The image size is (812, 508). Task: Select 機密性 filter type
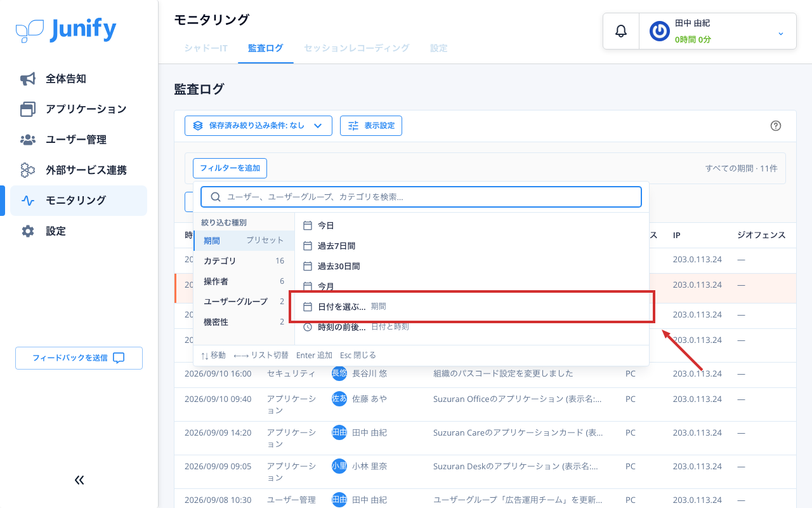pos(244,322)
